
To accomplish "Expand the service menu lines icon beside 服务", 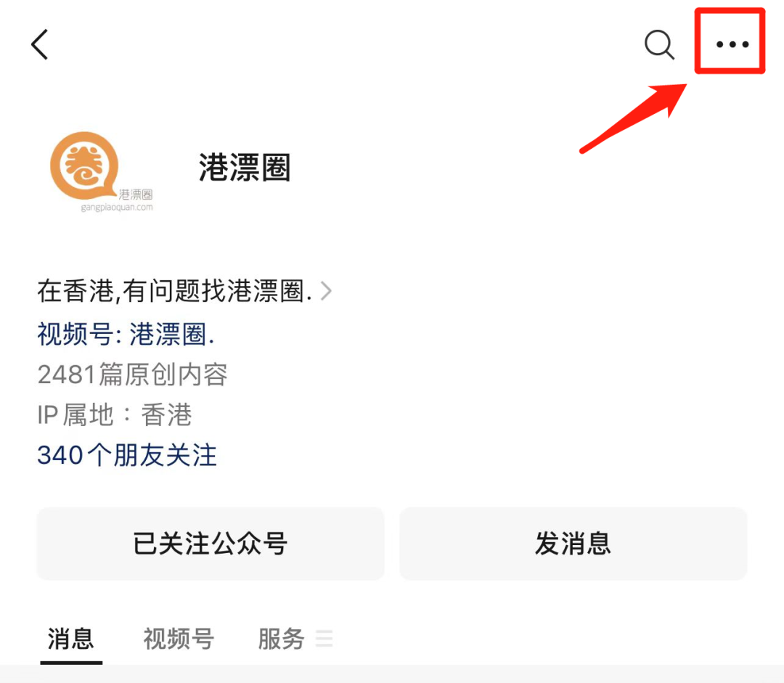I will [x=324, y=639].
